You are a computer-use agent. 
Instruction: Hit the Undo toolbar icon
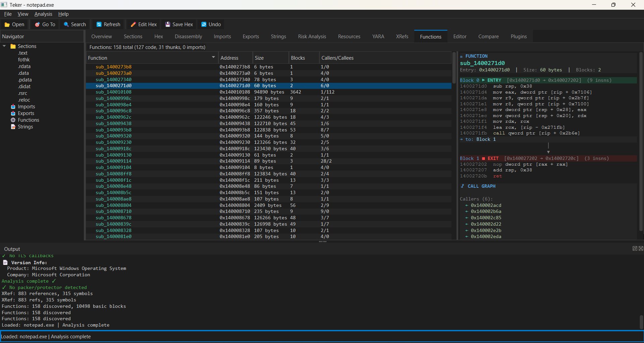[204, 24]
